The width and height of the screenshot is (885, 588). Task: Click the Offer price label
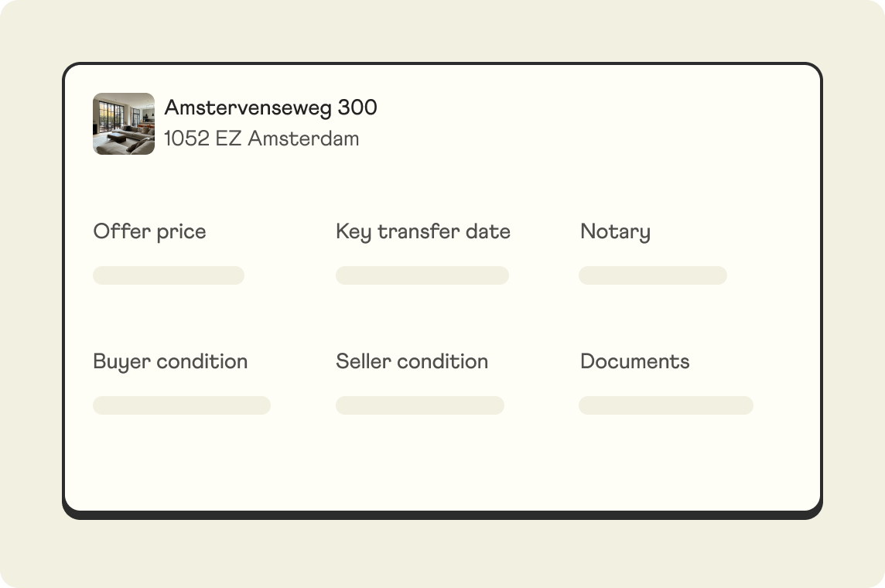click(x=149, y=231)
